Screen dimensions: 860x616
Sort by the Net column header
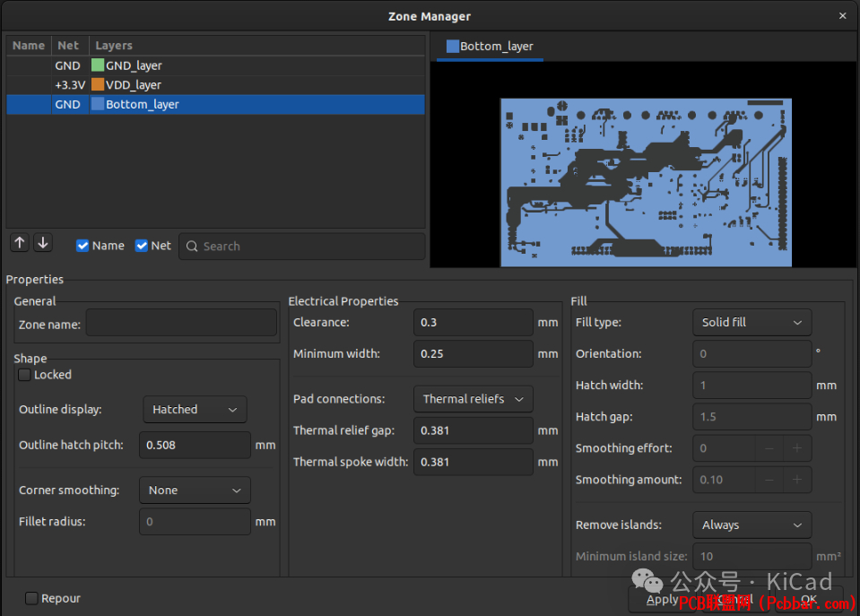[x=70, y=46]
